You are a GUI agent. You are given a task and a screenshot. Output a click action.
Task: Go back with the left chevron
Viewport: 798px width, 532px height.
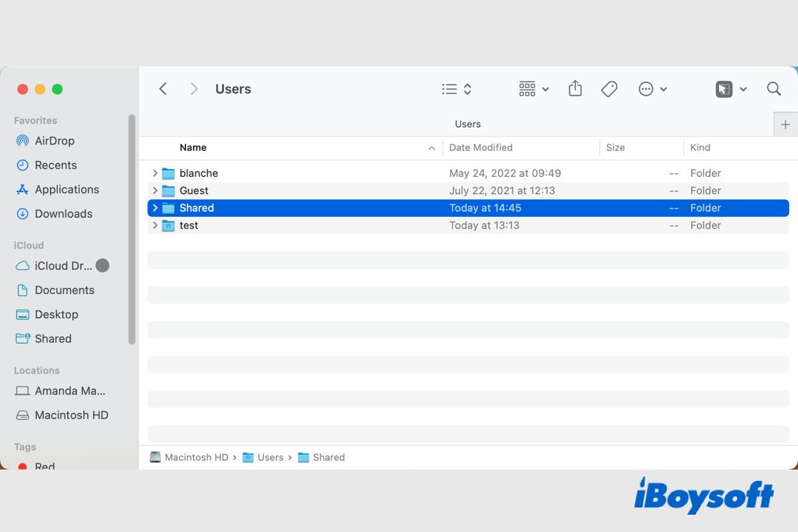pyautogui.click(x=163, y=89)
